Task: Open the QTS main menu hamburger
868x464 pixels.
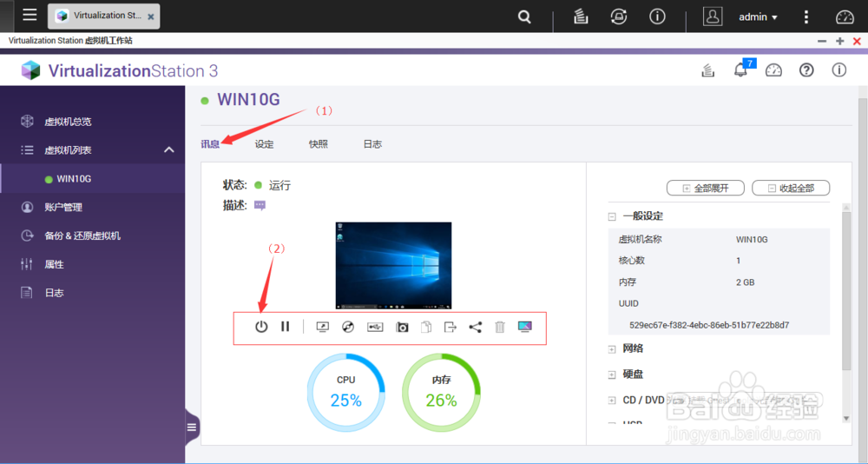Action: (x=30, y=15)
